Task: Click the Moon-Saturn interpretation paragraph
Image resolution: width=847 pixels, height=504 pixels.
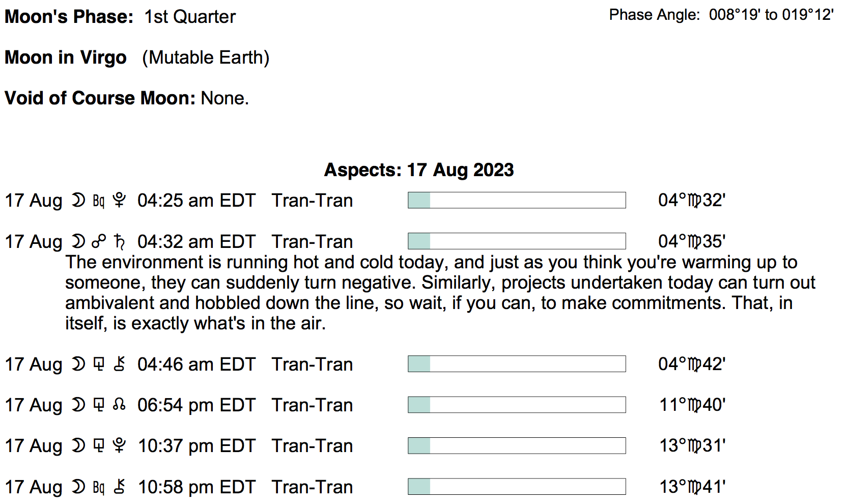Action: (438, 293)
